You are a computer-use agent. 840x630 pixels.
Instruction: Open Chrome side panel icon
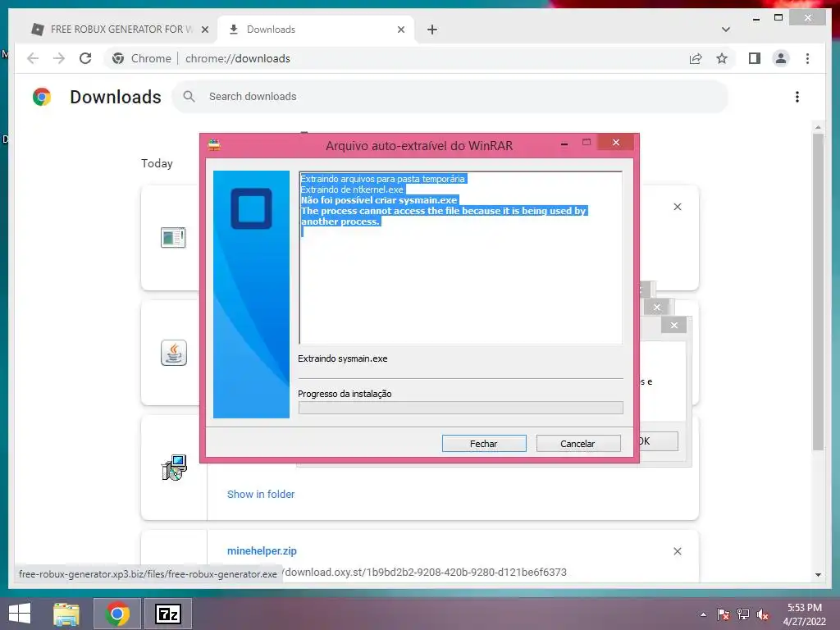[x=755, y=58]
